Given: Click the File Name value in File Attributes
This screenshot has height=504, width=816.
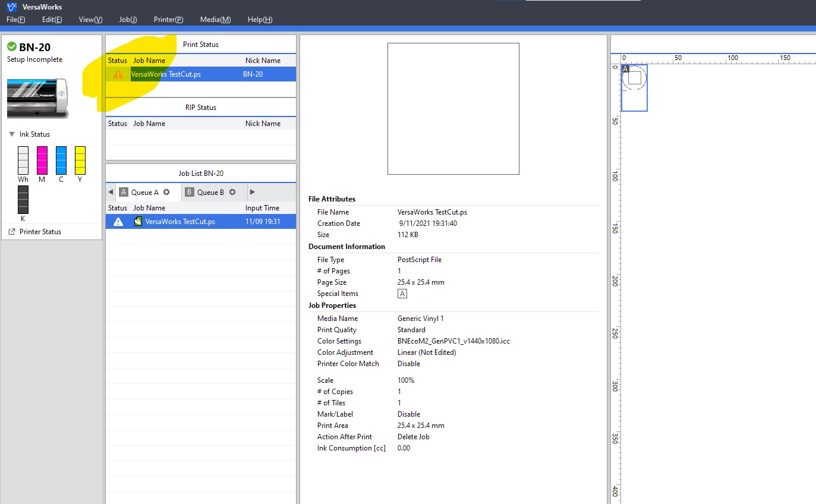Looking at the screenshot, I should click(432, 212).
